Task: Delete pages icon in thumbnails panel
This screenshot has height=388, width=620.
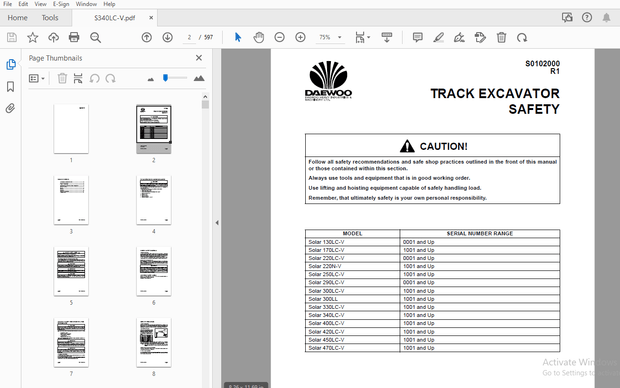Action: [62, 78]
